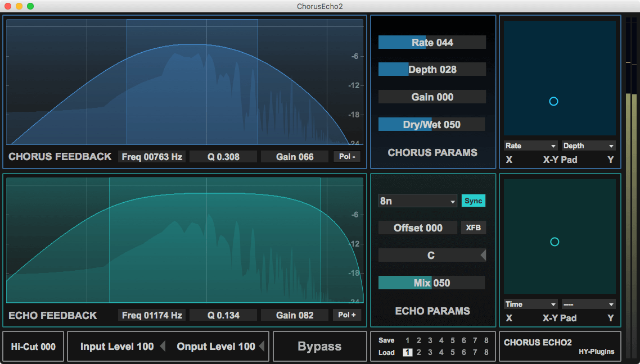The width and height of the screenshot is (640, 364).
Task: Click the Output Level arrow icon
Action: [262, 347]
